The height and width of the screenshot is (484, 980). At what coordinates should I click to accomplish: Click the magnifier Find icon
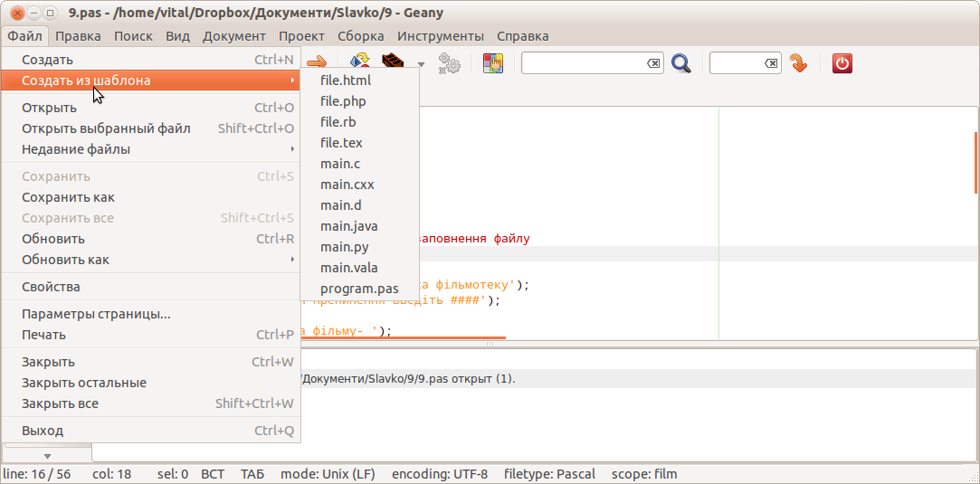(681, 63)
